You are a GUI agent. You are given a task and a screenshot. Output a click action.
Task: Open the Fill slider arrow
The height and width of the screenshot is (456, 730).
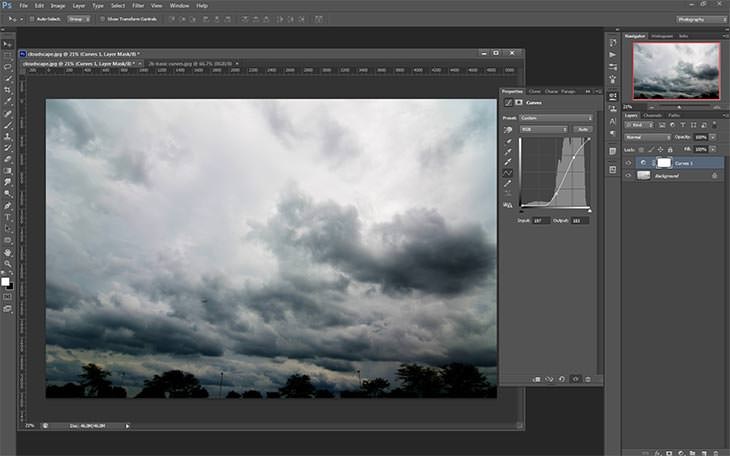point(713,150)
